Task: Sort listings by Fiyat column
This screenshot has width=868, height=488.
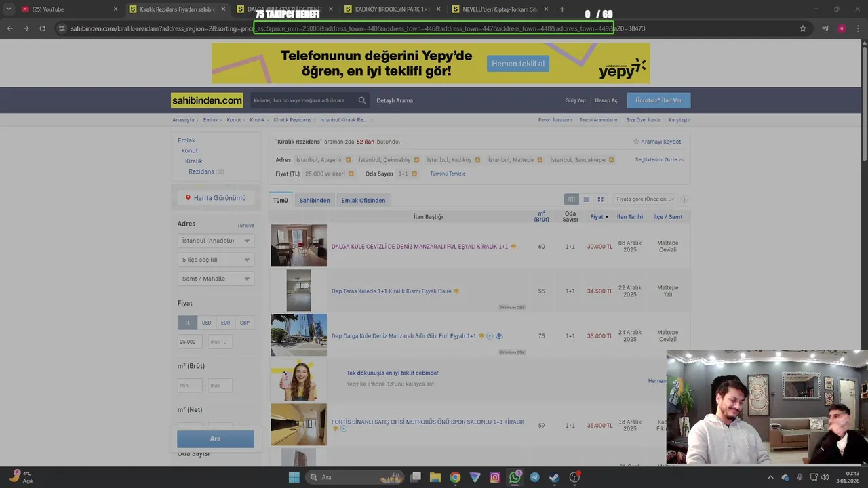Action: [599, 217]
